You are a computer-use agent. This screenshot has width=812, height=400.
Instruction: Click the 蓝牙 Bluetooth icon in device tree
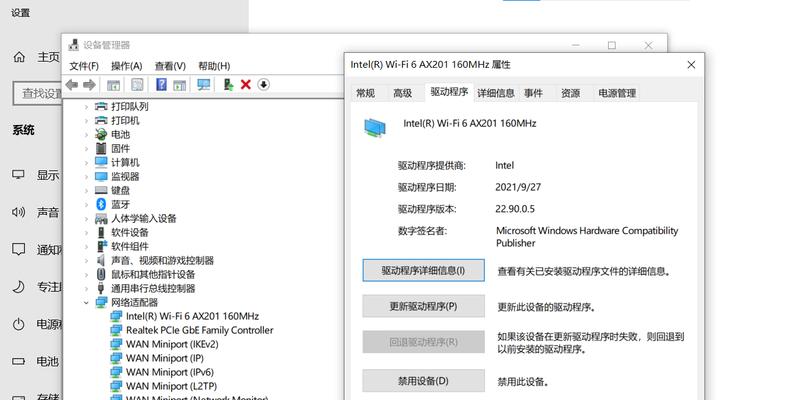(102, 205)
